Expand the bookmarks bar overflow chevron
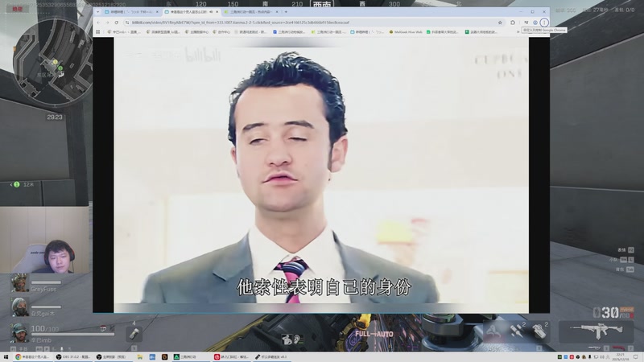 pos(518,31)
